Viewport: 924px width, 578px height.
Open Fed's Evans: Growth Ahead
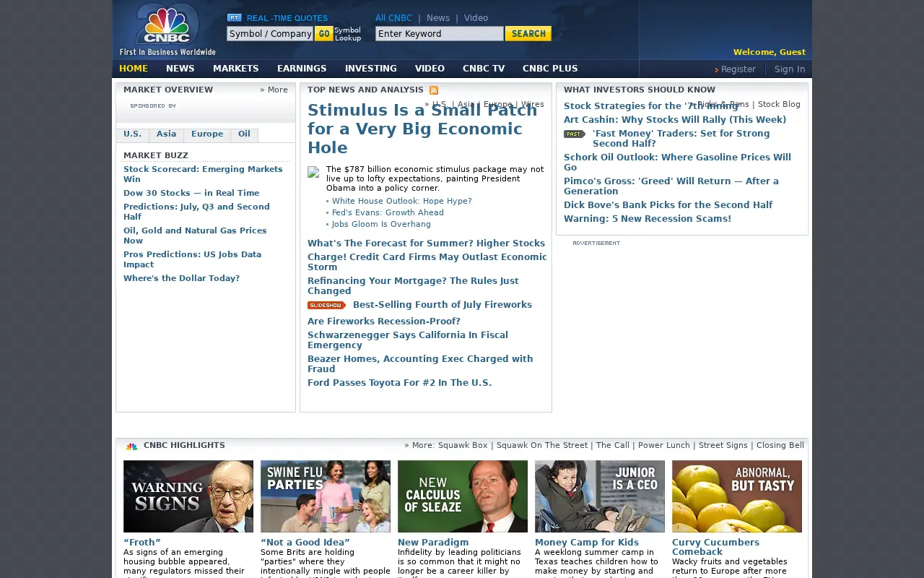coord(388,212)
